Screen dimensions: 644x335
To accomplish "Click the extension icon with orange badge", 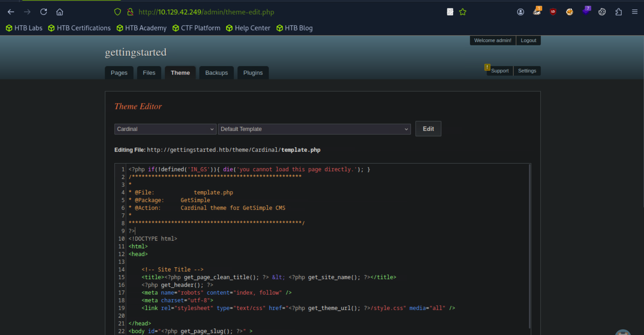I will click(x=537, y=11).
